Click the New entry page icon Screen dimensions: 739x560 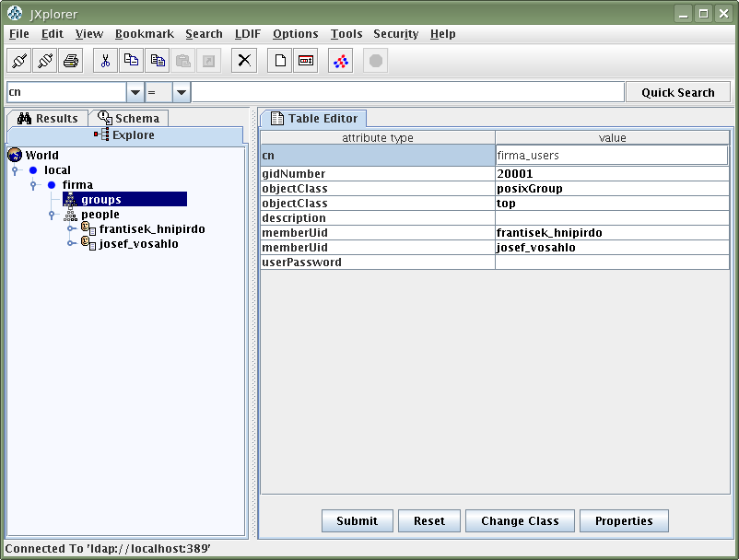tap(280, 61)
